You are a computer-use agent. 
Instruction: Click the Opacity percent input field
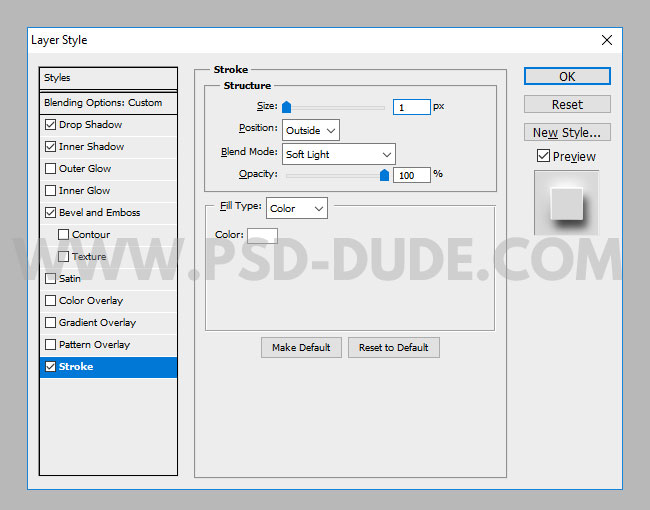point(412,175)
